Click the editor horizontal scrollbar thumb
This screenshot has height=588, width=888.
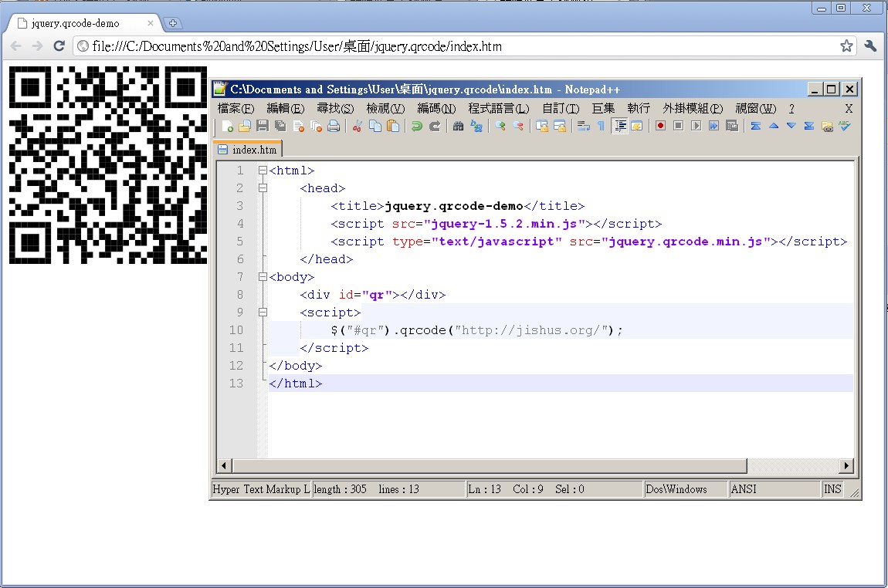tap(490, 466)
